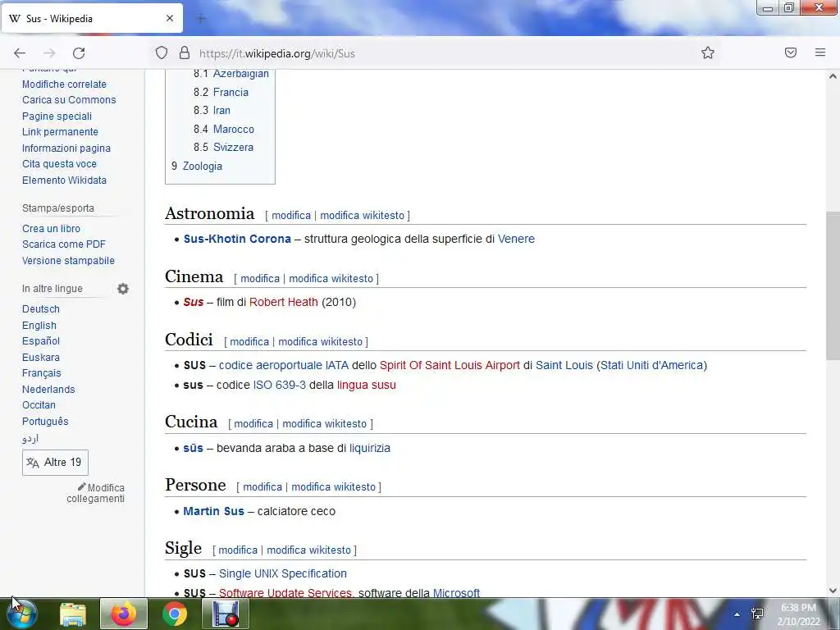Switch to Firefox in the taskbar

(124, 614)
